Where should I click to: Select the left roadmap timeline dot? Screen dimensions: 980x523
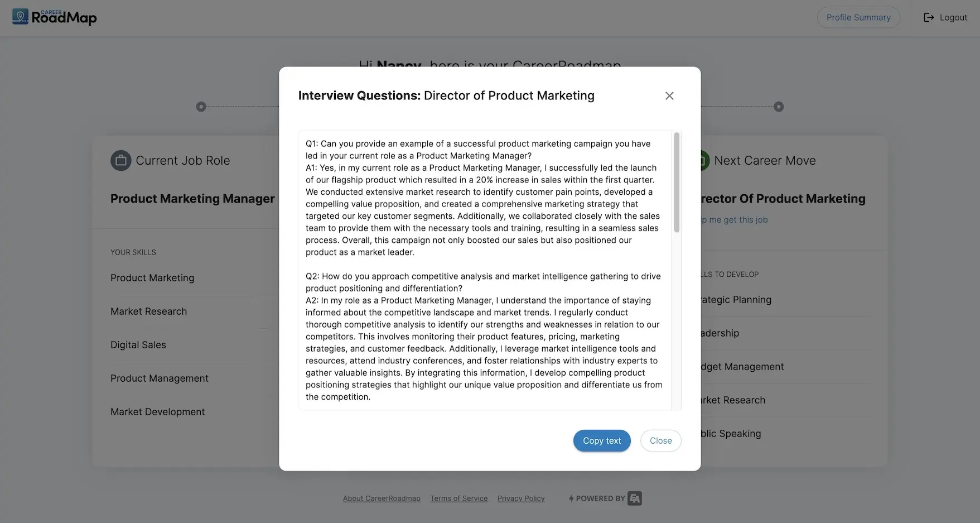201,107
